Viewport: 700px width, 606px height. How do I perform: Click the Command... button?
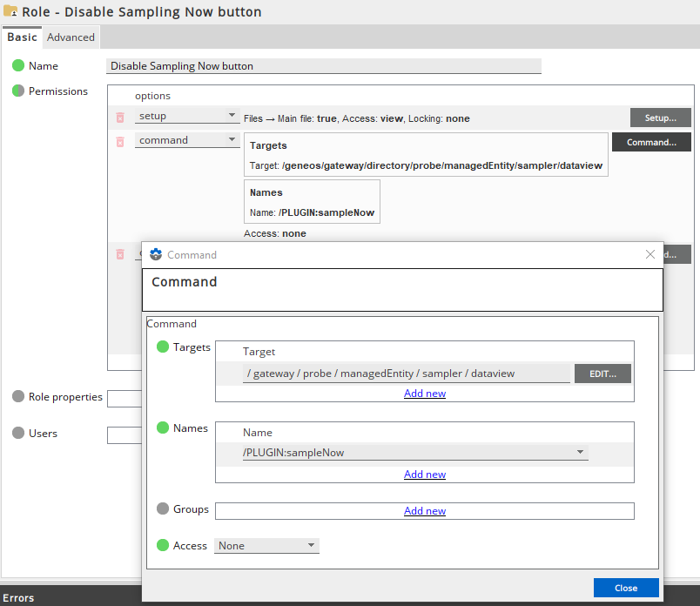(x=651, y=142)
